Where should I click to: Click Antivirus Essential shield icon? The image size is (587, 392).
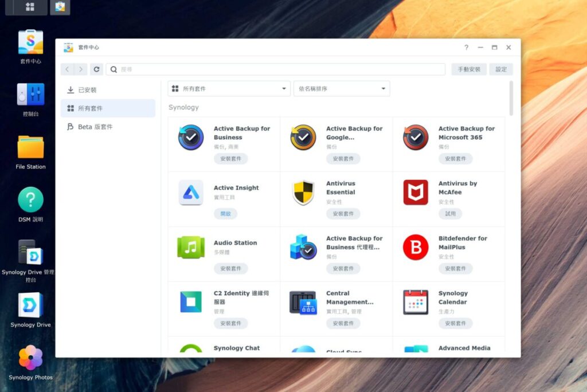pos(303,193)
